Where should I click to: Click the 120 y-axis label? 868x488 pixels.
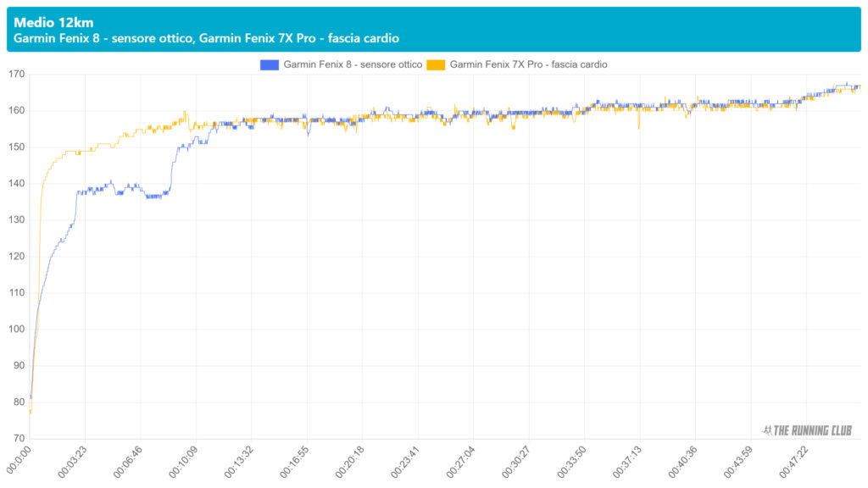17,256
